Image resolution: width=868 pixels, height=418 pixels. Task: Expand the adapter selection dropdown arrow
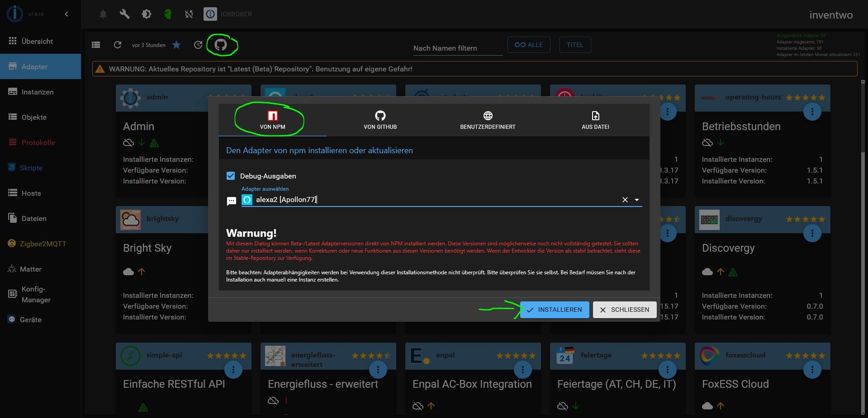point(637,200)
